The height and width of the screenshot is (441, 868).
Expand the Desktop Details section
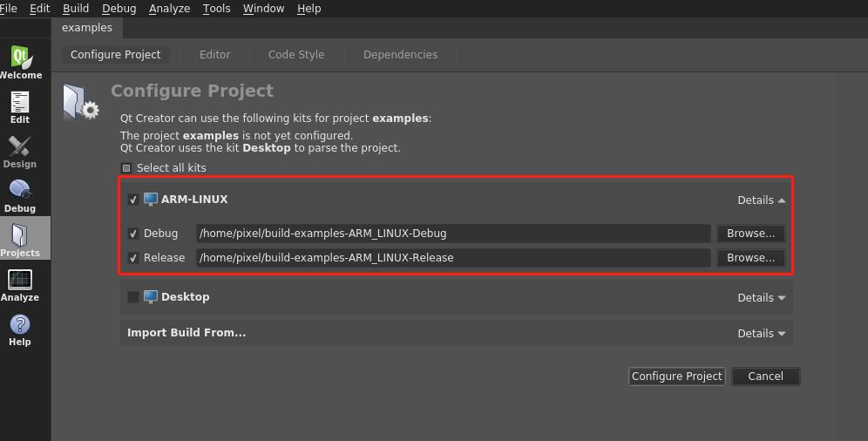(x=761, y=298)
